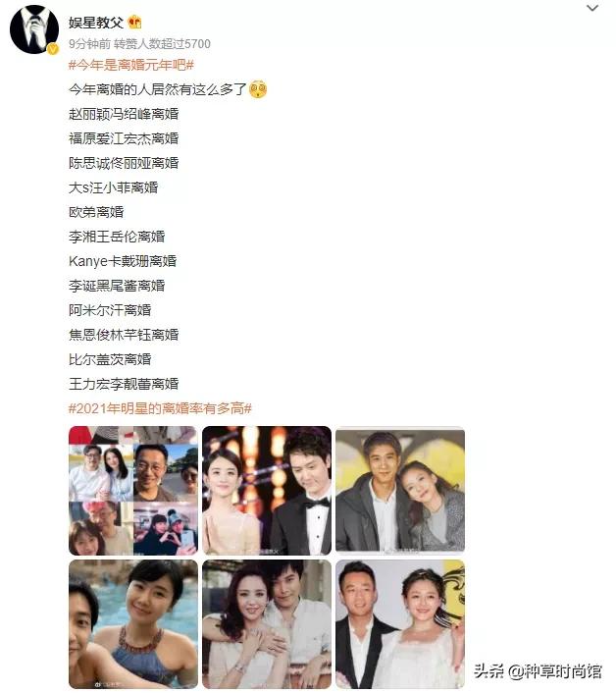
Task: Open the swimming pool selfie photo
Action: (x=133, y=624)
